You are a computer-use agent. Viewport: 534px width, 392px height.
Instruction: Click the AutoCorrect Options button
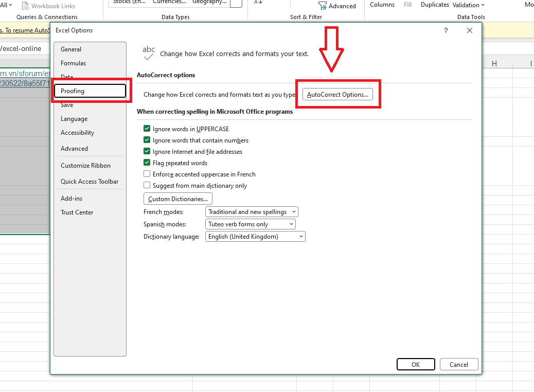point(337,94)
